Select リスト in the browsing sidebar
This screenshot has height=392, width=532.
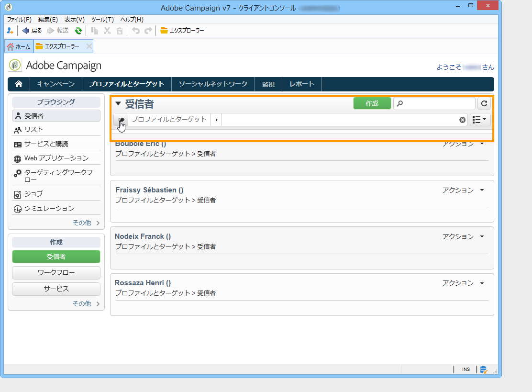56,130
